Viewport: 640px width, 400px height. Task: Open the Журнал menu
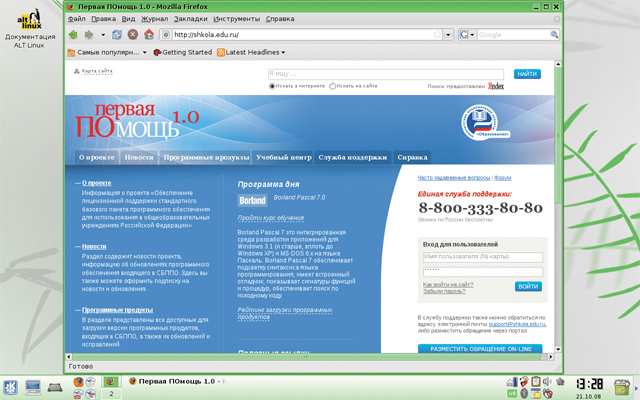click(154, 19)
